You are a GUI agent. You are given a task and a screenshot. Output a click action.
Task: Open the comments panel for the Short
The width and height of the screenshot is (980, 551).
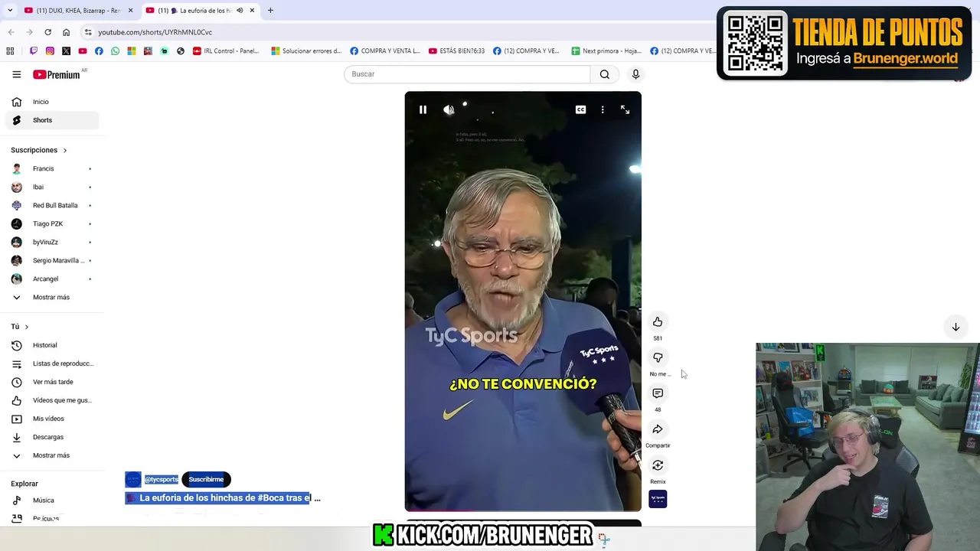658,393
